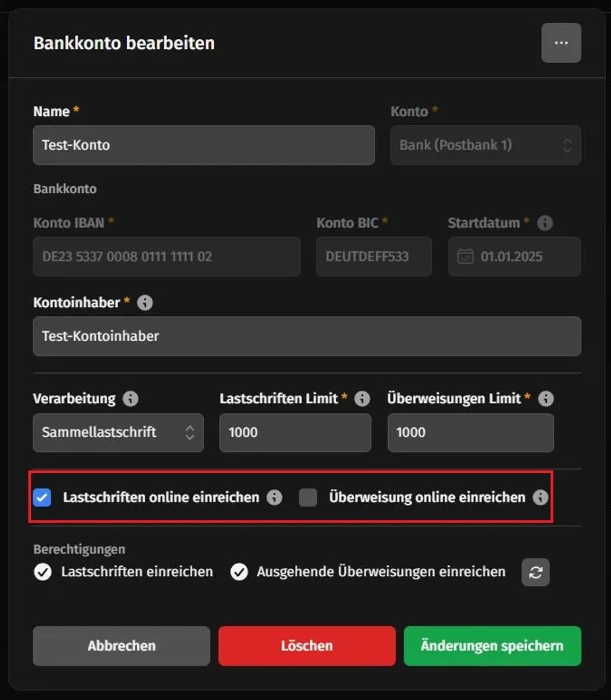Image resolution: width=611 pixels, height=700 pixels.
Task: Click calendar icon in Startdatum field
Action: point(465,256)
